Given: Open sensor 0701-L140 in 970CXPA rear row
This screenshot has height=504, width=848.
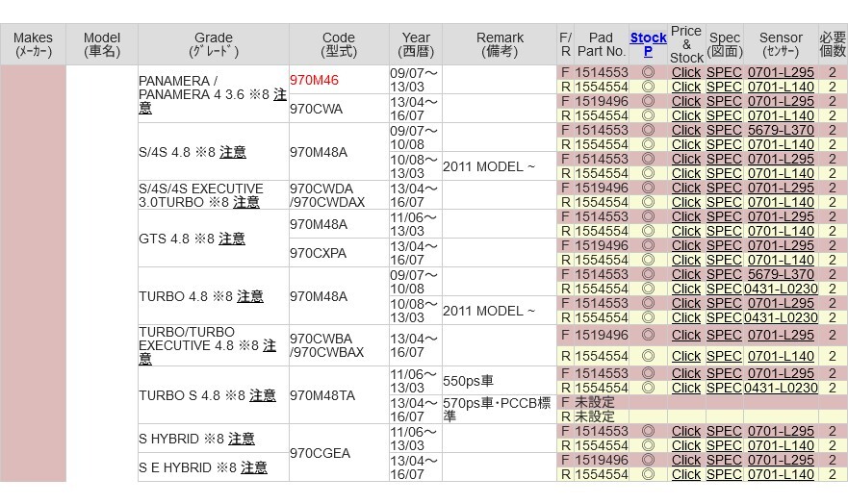Looking at the screenshot, I should coord(781,260).
